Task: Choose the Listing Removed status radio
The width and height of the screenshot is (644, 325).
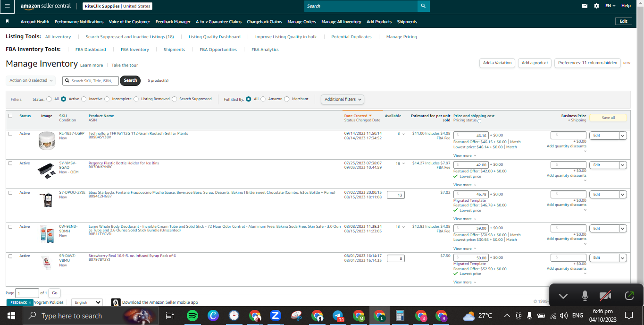Action: click(136, 99)
